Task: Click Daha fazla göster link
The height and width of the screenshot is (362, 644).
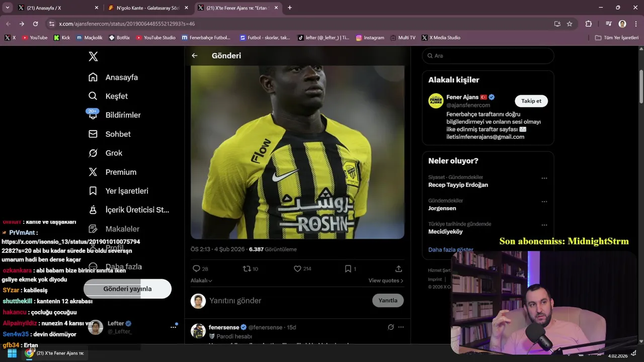Action: coord(451,249)
